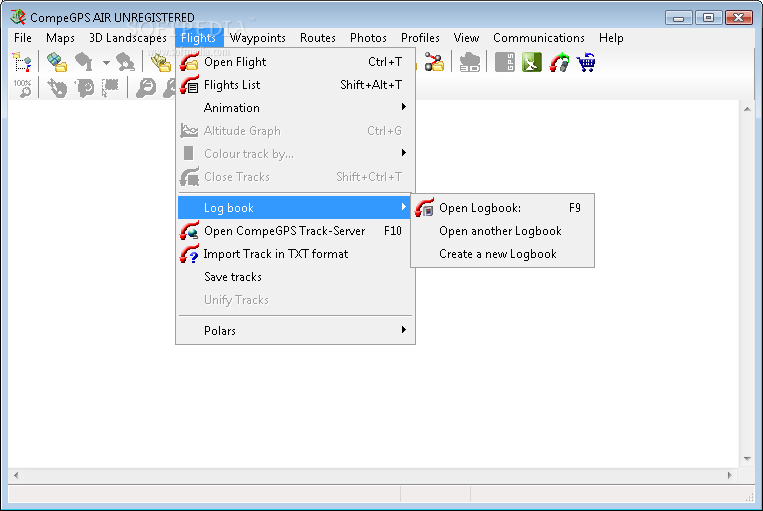
Task: Open the View menu
Action: (466, 37)
